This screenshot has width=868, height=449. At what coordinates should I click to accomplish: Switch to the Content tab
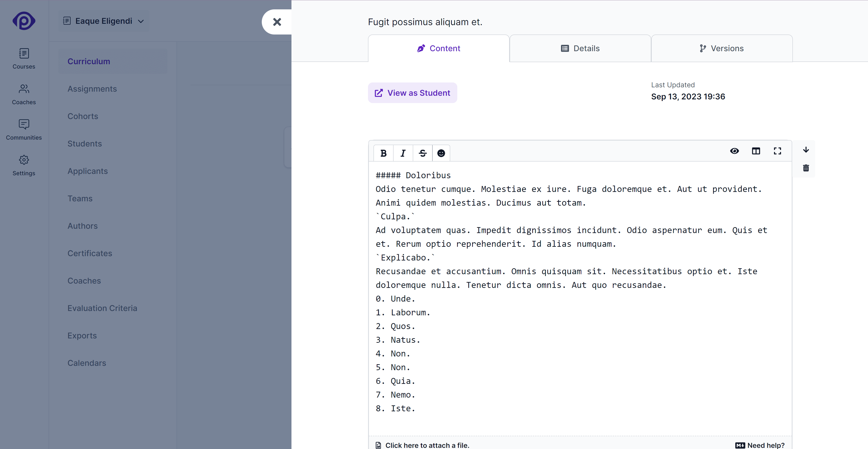[438, 48]
